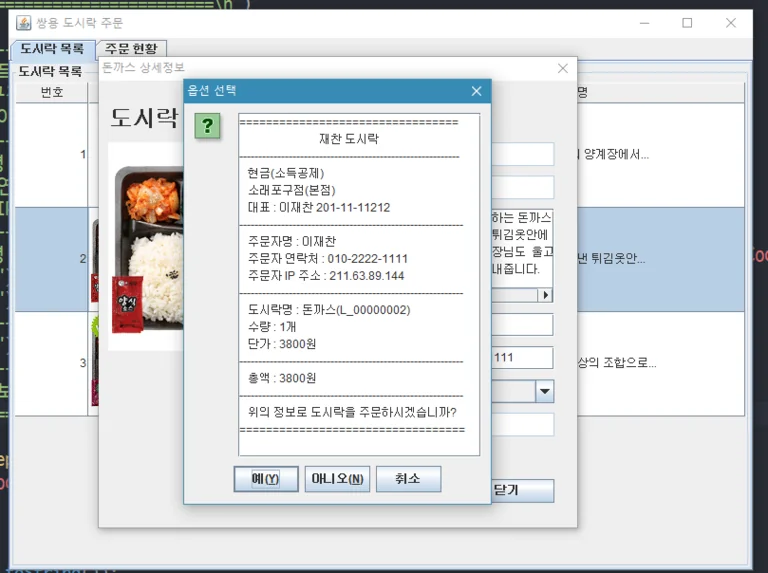The image size is (768, 573).
Task: Maximize the 쌍용 도시락 주문 window
Action: point(687,23)
